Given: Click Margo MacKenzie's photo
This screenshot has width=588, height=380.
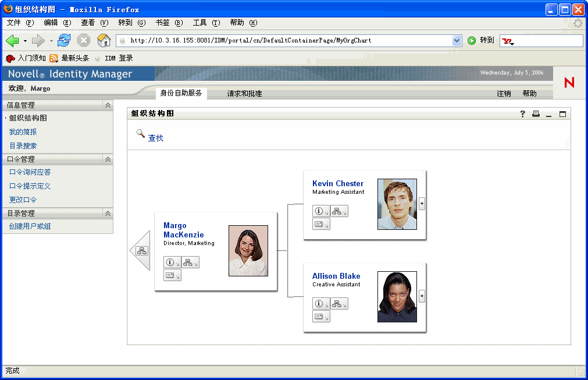Looking at the screenshot, I should click(x=248, y=251).
